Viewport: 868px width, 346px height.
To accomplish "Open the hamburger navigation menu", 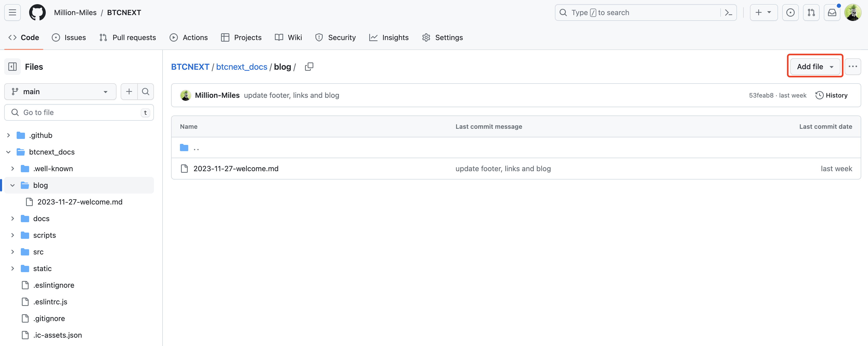I will point(12,12).
